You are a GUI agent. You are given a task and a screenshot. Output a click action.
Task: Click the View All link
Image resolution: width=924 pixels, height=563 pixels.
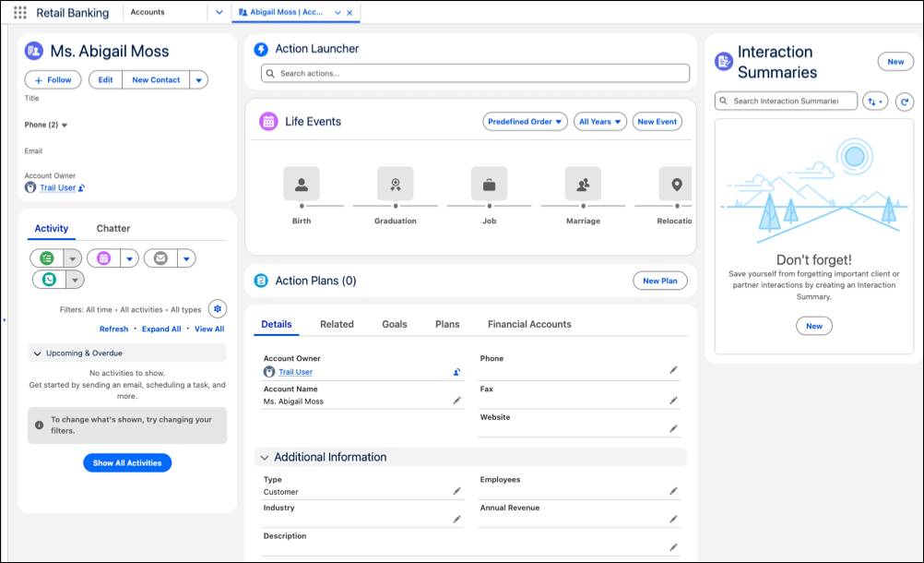[x=209, y=329]
